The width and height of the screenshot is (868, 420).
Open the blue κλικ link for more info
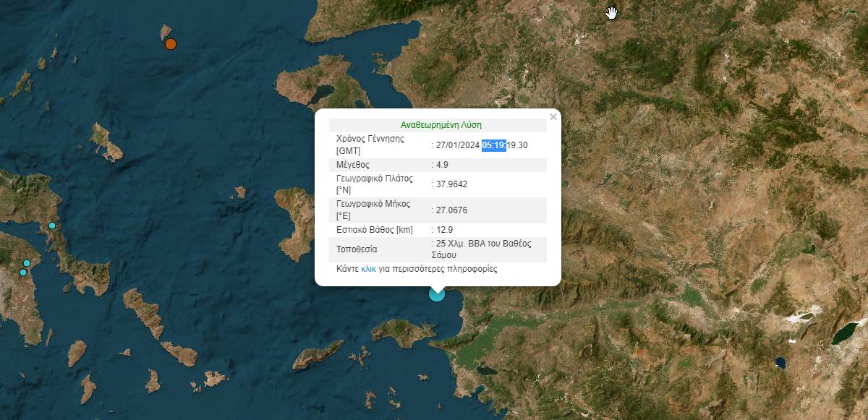pos(369,269)
